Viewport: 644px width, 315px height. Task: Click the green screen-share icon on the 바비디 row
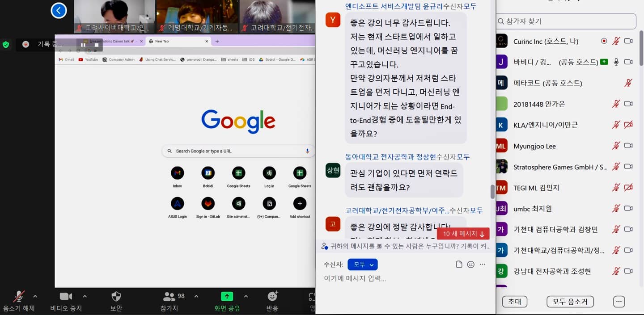(604, 62)
